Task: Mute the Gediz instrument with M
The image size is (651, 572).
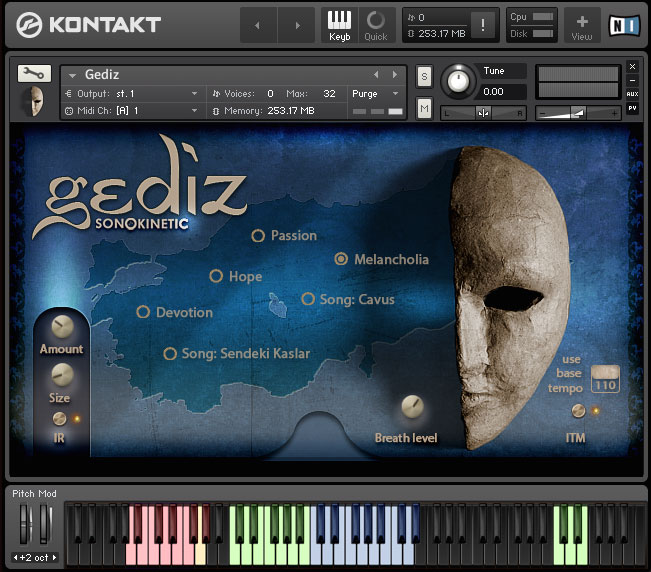Action: (x=424, y=108)
